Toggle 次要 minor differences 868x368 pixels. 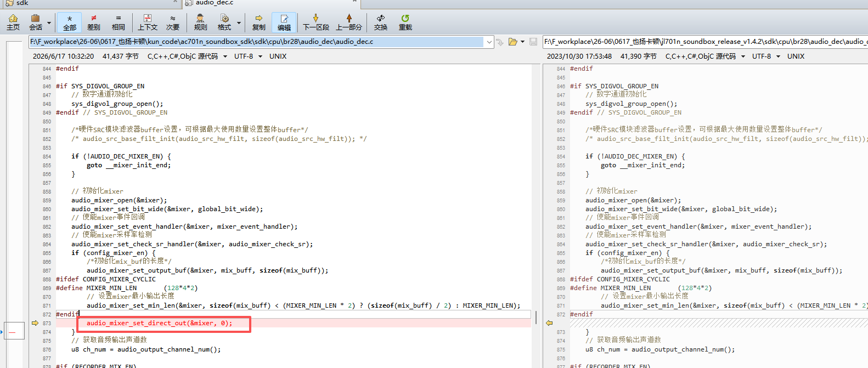[173, 22]
